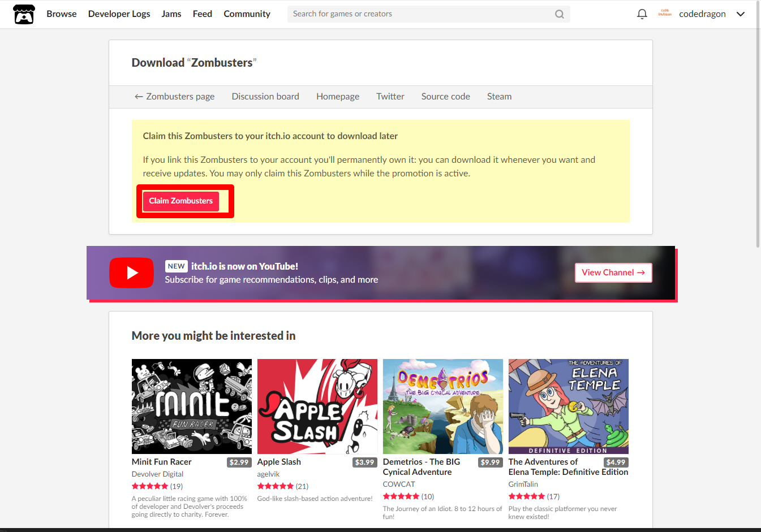Screen dimensions: 761x532
Task: Open the Devolver Digital creator link
Action: point(157,474)
